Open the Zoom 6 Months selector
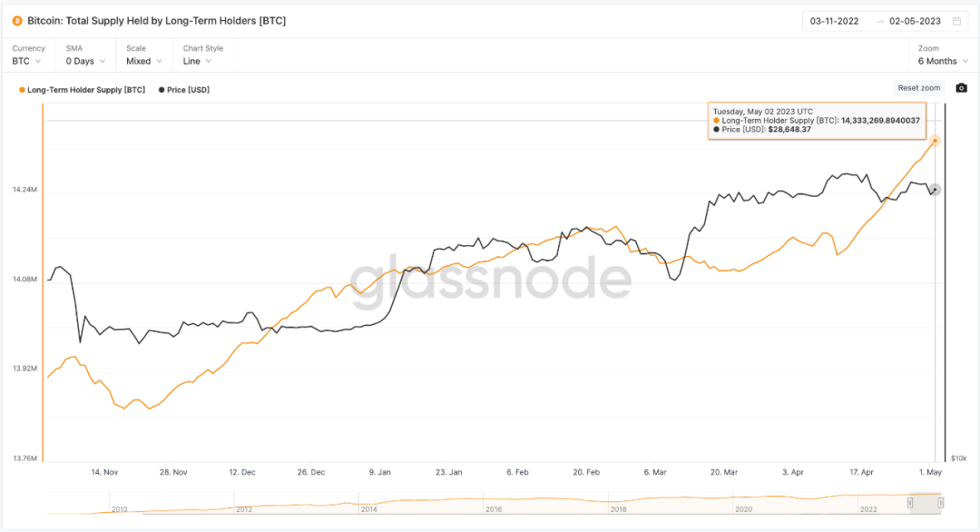Image resolution: width=980 pixels, height=532 pixels. 942,61
